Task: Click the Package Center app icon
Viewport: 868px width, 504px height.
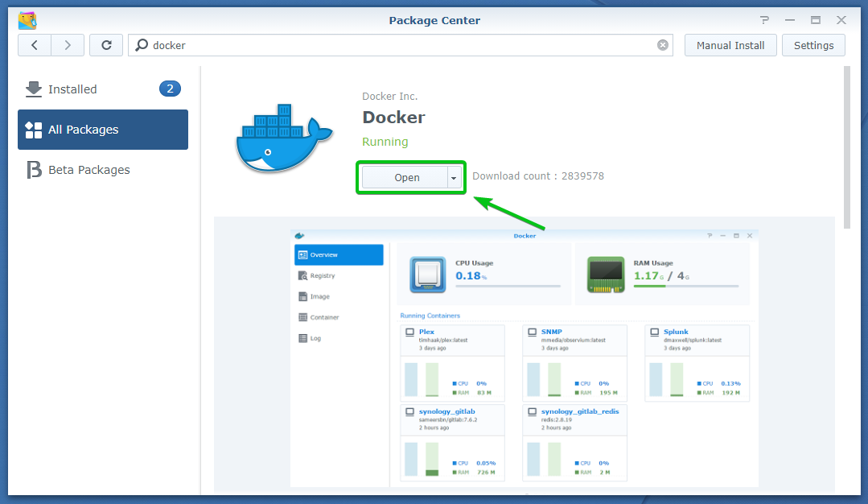Action: [27, 20]
